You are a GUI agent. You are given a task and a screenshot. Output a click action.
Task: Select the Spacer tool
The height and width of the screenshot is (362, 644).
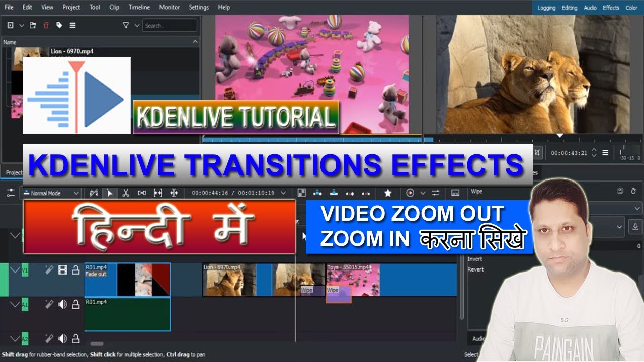point(142,193)
